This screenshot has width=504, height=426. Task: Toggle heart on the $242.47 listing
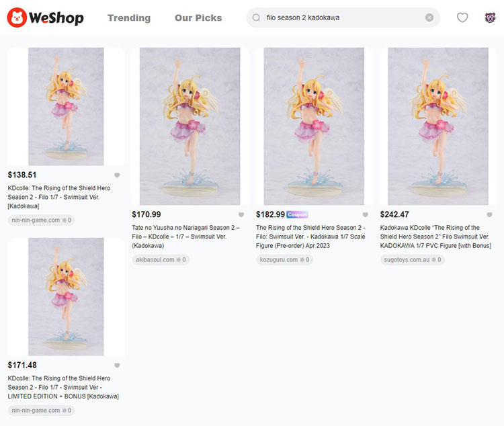click(x=489, y=214)
